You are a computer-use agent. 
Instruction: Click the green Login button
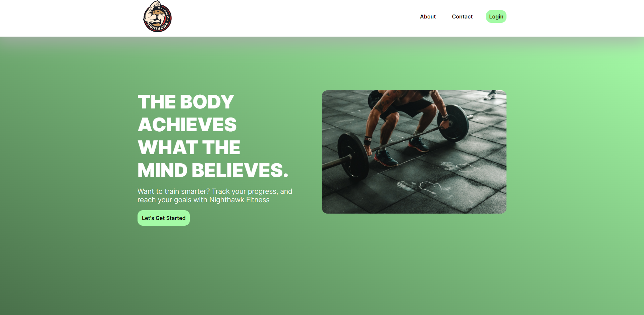pyautogui.click(x=496, y=16)
